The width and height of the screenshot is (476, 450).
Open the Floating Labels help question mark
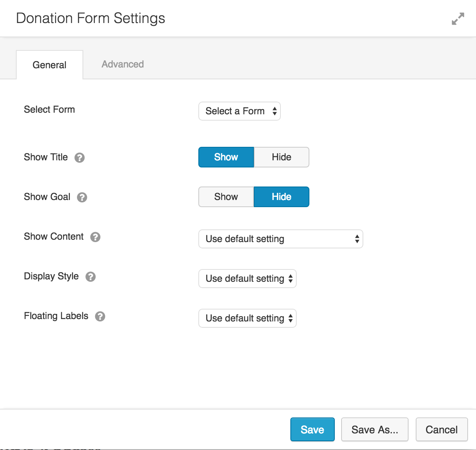click(x=100, y=316)
